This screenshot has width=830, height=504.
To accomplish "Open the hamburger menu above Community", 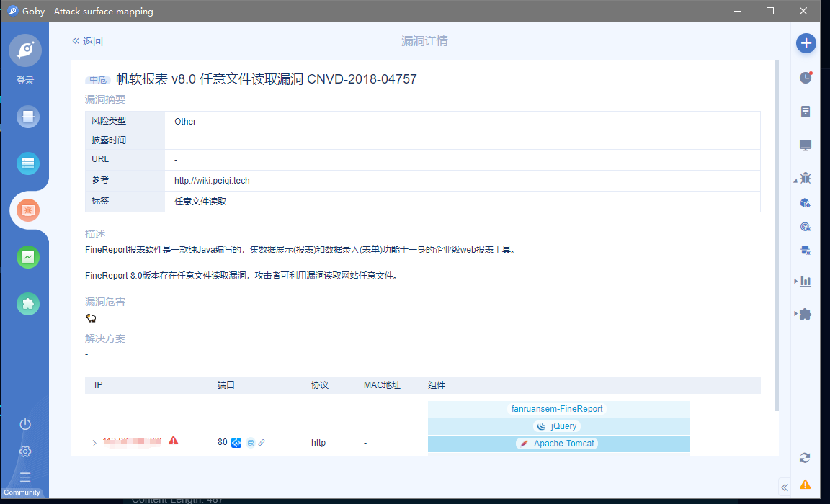I will point(25,477).
